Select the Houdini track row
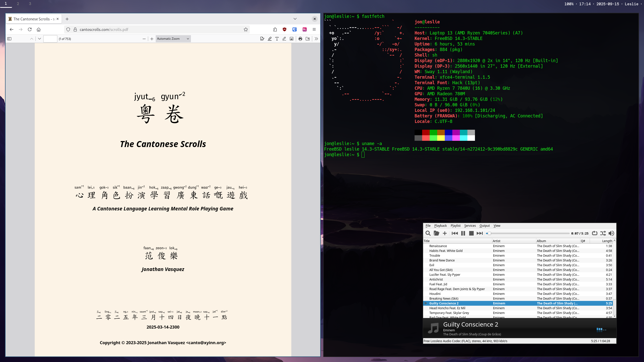This screenshot has height=362, width=644. point(518,294)
